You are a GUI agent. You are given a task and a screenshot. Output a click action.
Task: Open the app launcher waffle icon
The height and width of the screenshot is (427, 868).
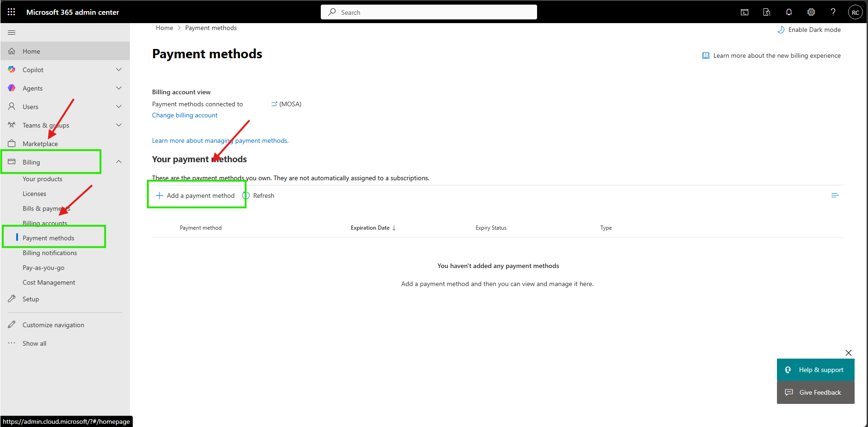12,12
